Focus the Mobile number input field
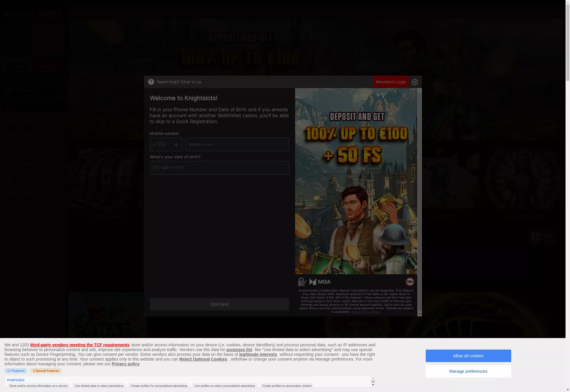This screenshot has height=392, width=570. 237,144
